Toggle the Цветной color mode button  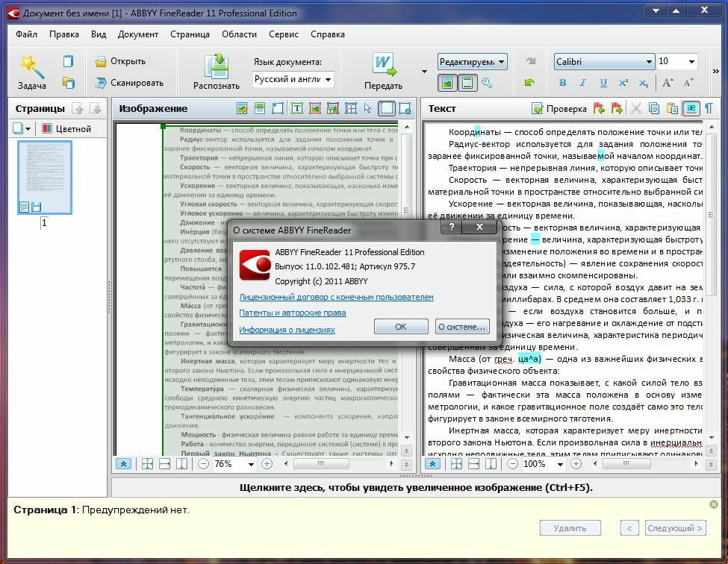click(x=66, y=128)
